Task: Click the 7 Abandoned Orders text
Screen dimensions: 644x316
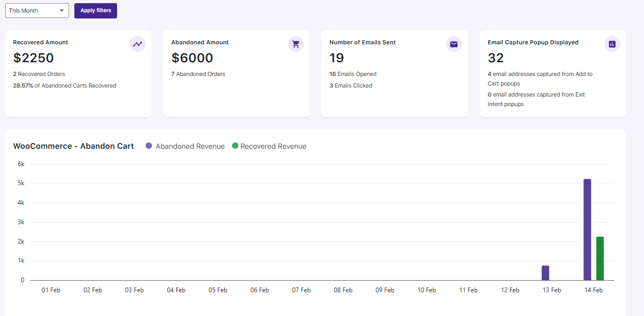Action: click(198, 74)
